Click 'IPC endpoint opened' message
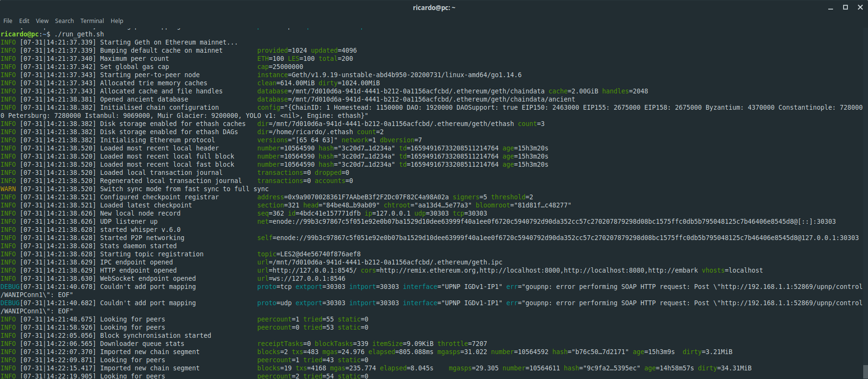Screen dimensions: 868x379 (136, 262)
